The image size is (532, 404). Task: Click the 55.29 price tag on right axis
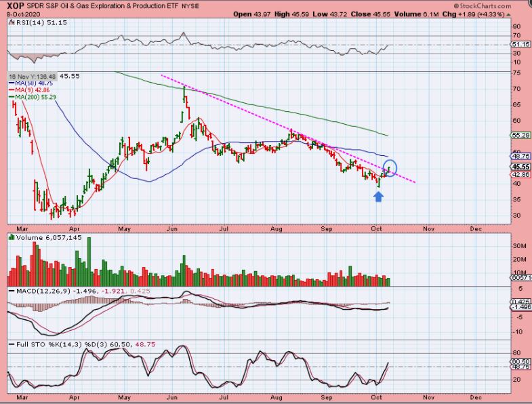pyautogui.click(x=520, y=135)
